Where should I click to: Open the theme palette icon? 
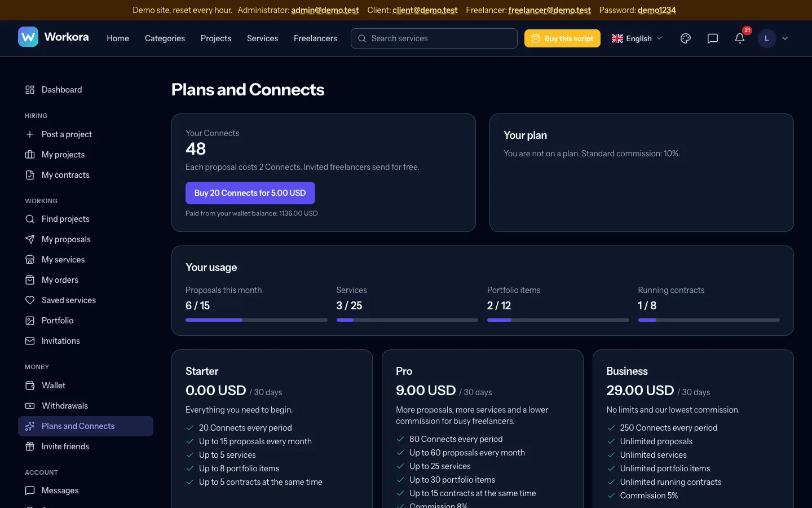tap(686, 38)
